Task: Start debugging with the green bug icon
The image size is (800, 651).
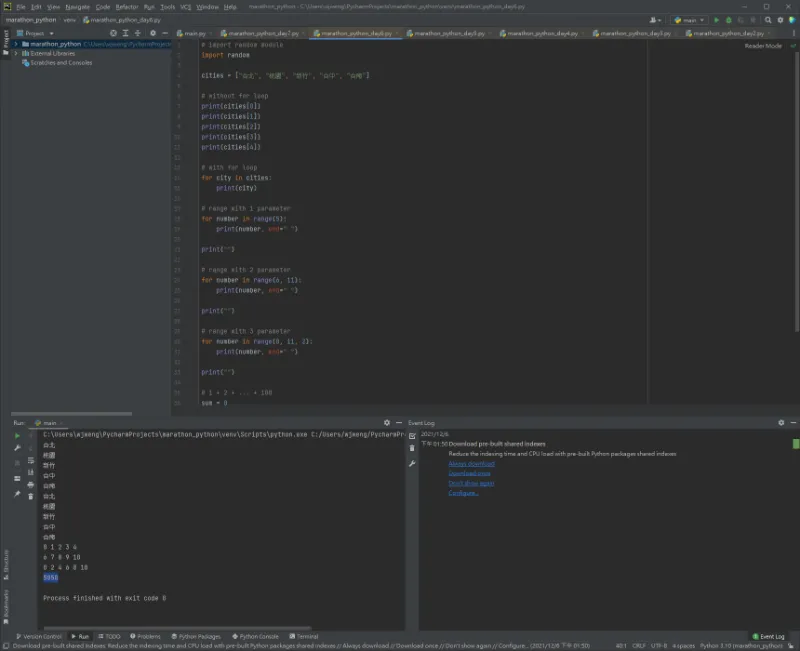Action: point(729,20)
